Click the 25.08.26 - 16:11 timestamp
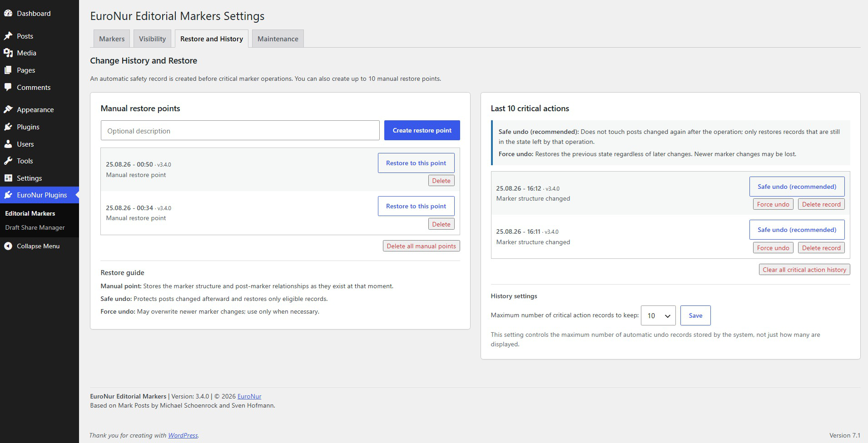 (x=518, y=231)
